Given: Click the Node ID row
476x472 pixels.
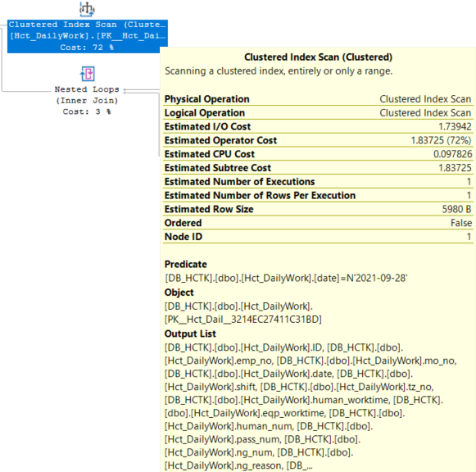Looking at the screenshot, I should coord(318,237).
